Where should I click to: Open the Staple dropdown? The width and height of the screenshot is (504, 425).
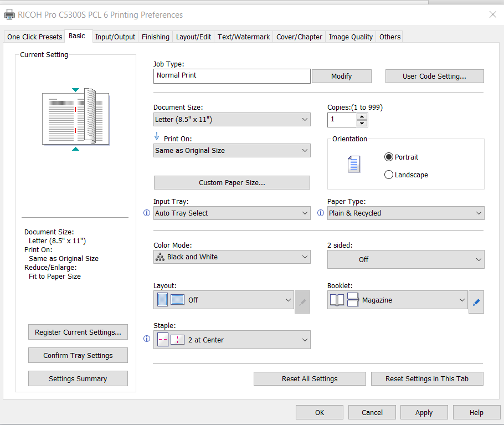click(x=232, y=340)
